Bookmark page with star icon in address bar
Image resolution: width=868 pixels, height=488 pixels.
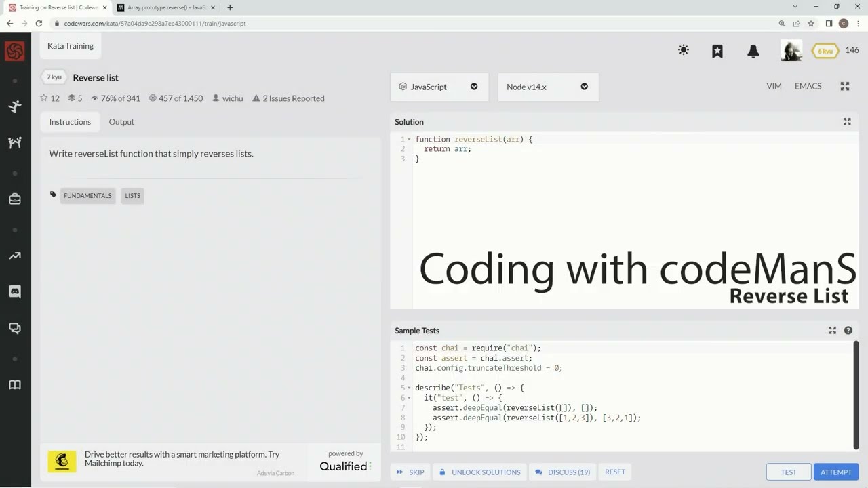(x=810, y=23)
